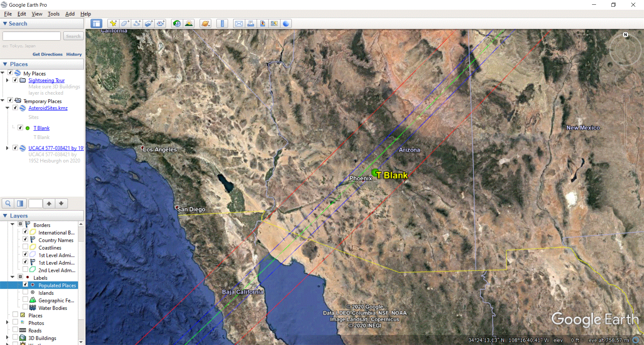Enable the Roads layer checkbox
Screen dimensions: 644x345
pyautogui.click(x=15, y=330)
